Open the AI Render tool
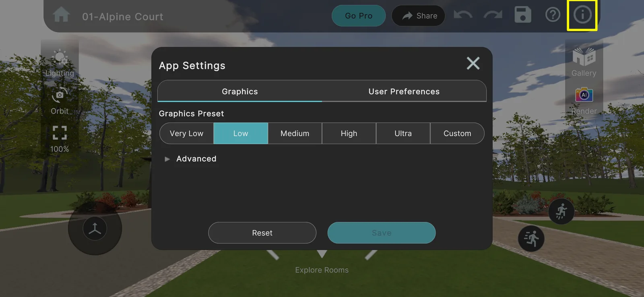 point(584,101)
